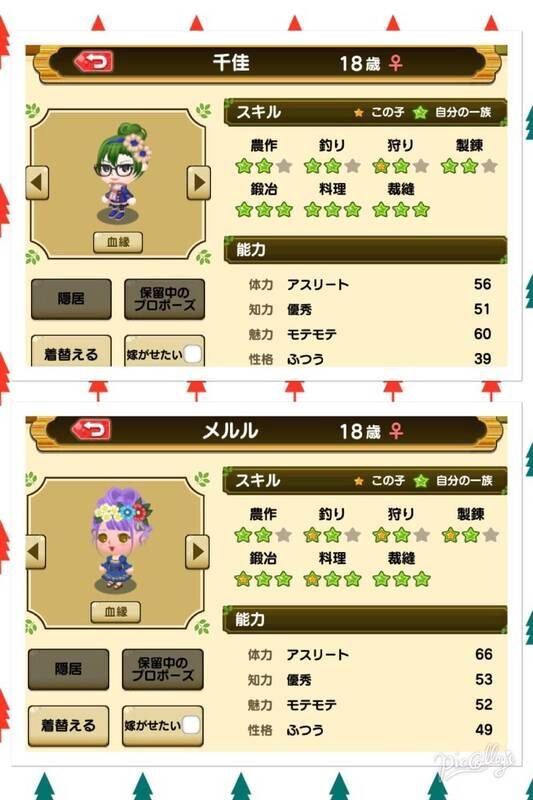The image size is (533, 800).
Task: Tap the red back arrow beside 千佳
Action: pos(93,61)
